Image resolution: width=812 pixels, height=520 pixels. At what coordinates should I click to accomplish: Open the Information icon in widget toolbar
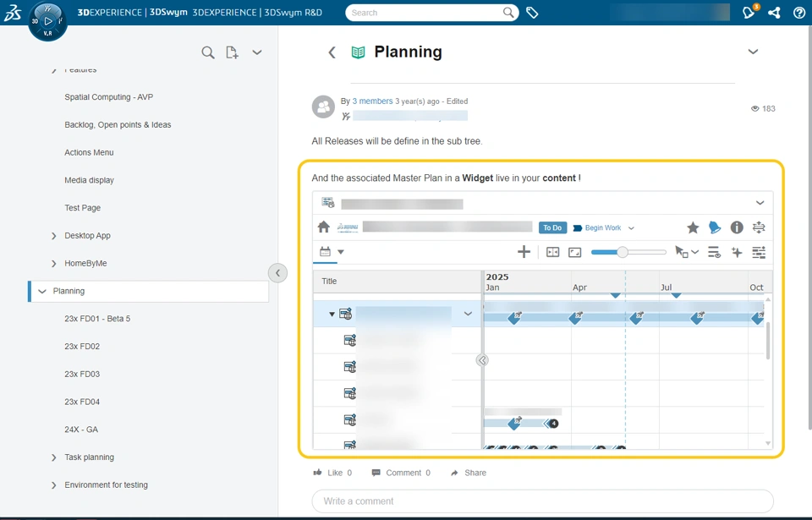pyautogui.click(x=737, y=227)
